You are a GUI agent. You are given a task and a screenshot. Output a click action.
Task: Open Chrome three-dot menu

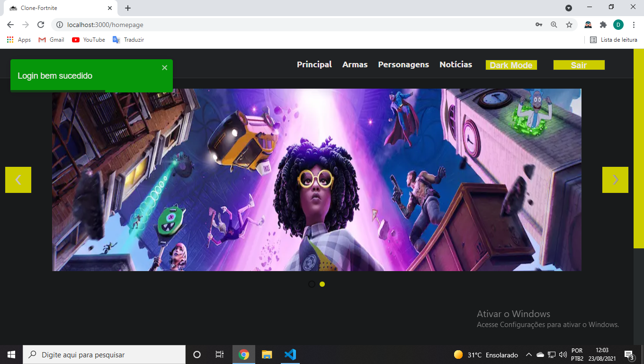point(634,25)
